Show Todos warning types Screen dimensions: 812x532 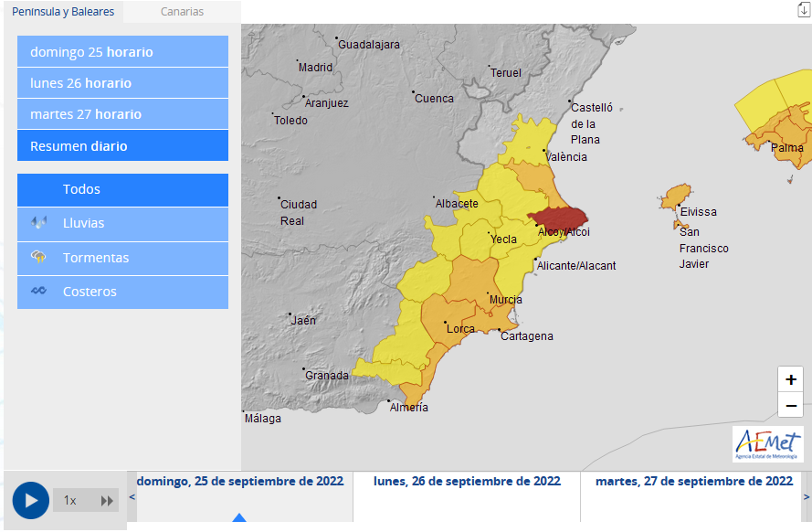tap(122, 189)
